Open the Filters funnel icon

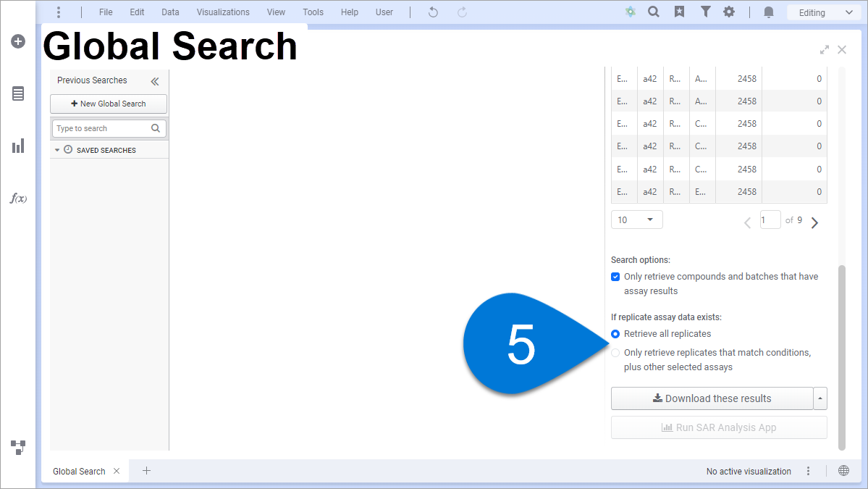[705, 12]
